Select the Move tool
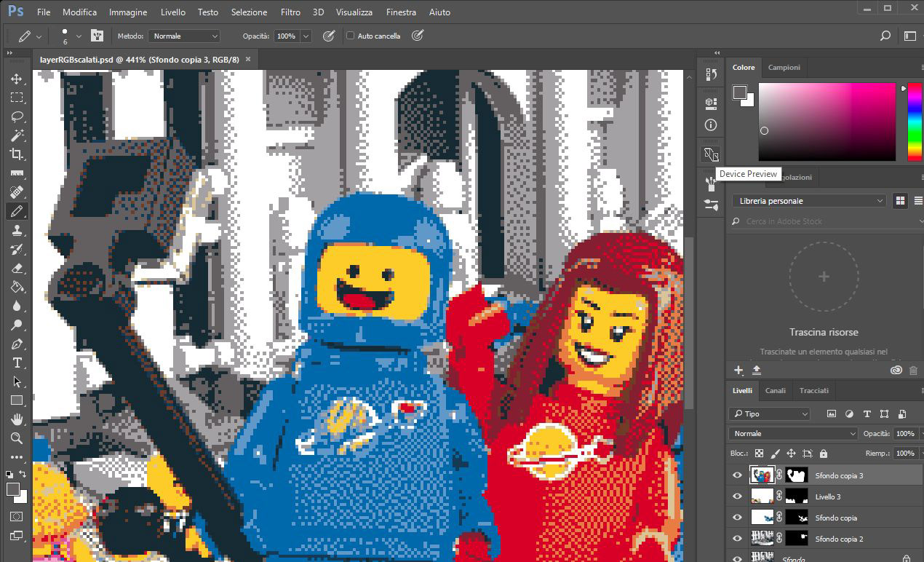Screen dimensions: 924x562 point(16,79)
